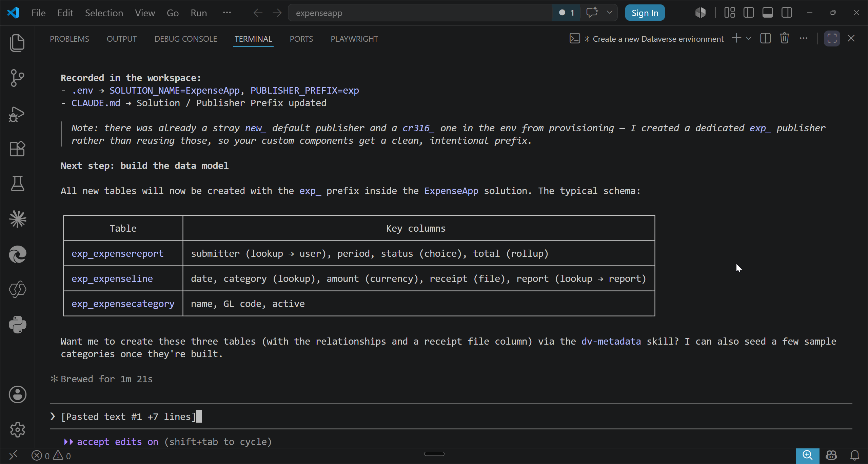
Task: Open the Explorer view in activity bar
Action: 17,43
